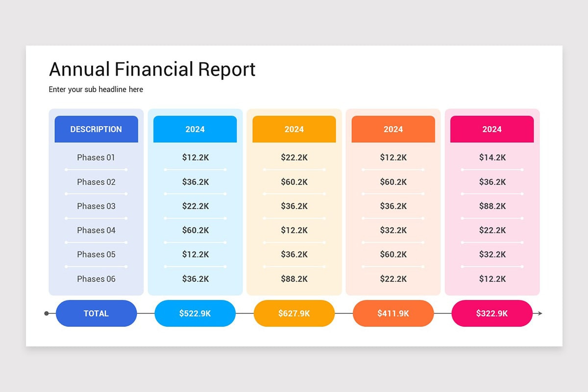Select the Phases 06 row label
Image resolution: width=588 pixels, height=392 pixels.
(x=96, y=279)
